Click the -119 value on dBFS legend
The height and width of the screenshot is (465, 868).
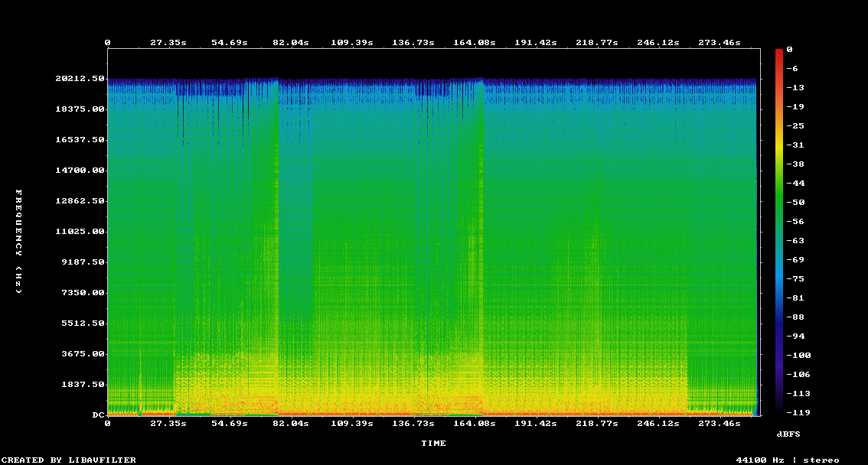pos(795,413)
